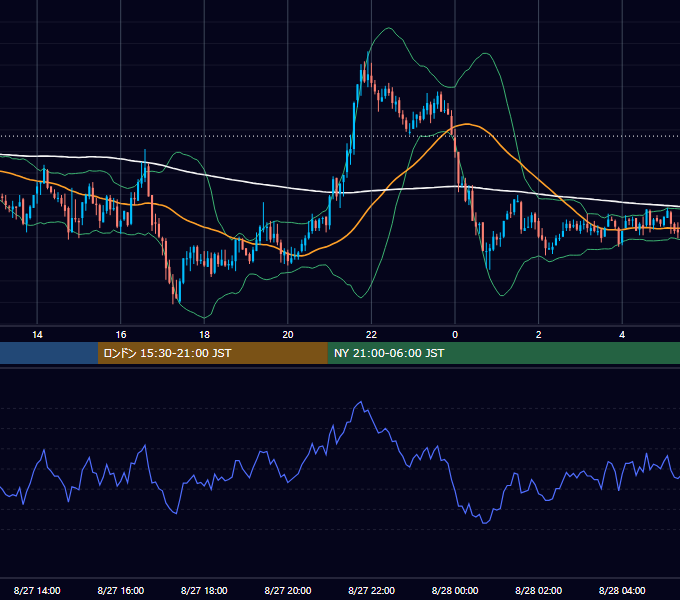Click the 4 hour axis label
This screenshot has height=600, width=680.
[622, 335]
